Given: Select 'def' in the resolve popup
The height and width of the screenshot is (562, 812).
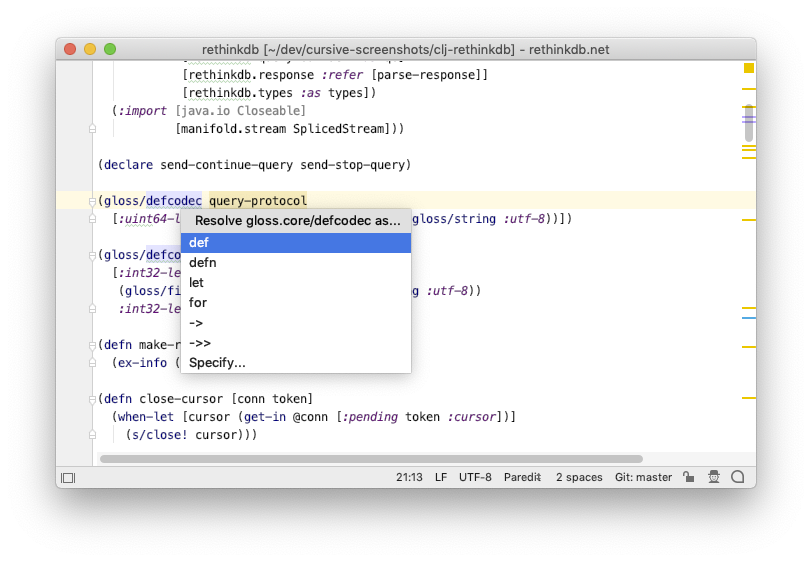Looking at the screenshot, I should coord(296,242).
